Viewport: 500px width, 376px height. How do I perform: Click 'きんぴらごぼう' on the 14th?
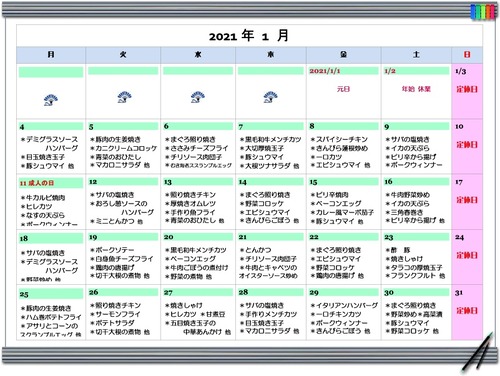click(268, 221)
